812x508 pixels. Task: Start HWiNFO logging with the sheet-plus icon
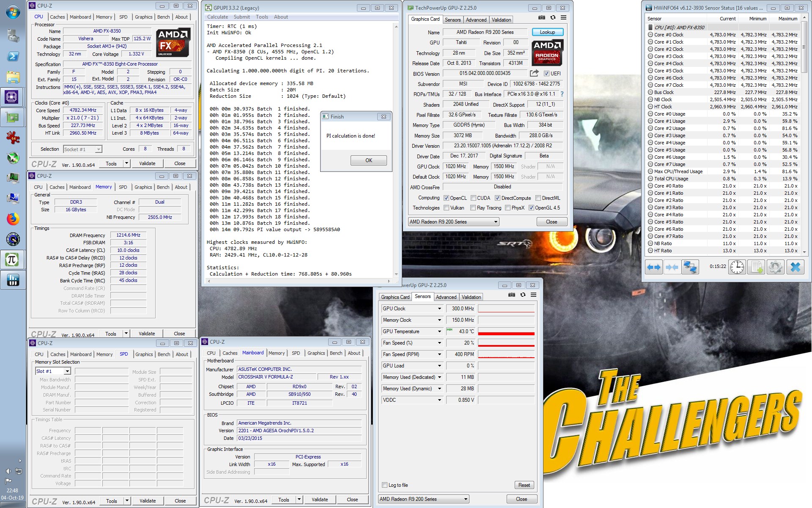756,267
